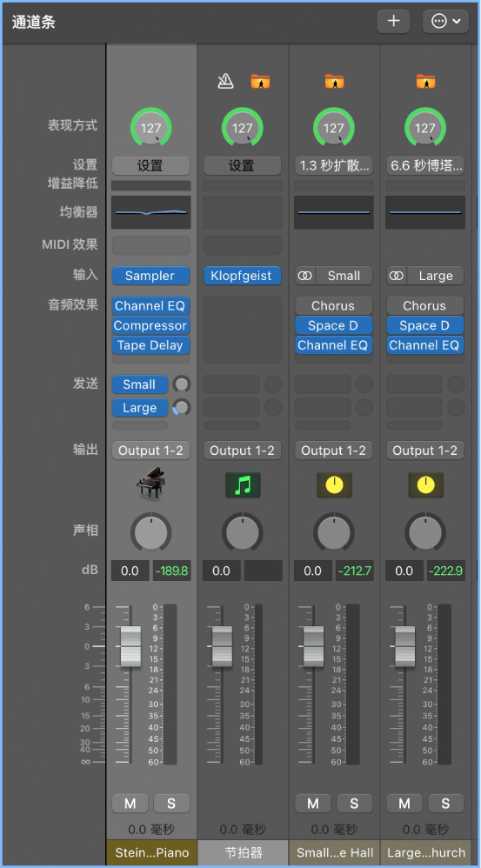The image size is (481, 868).
Task: Click the Space D plugin on Small Hall
Action: pos(334,325)
